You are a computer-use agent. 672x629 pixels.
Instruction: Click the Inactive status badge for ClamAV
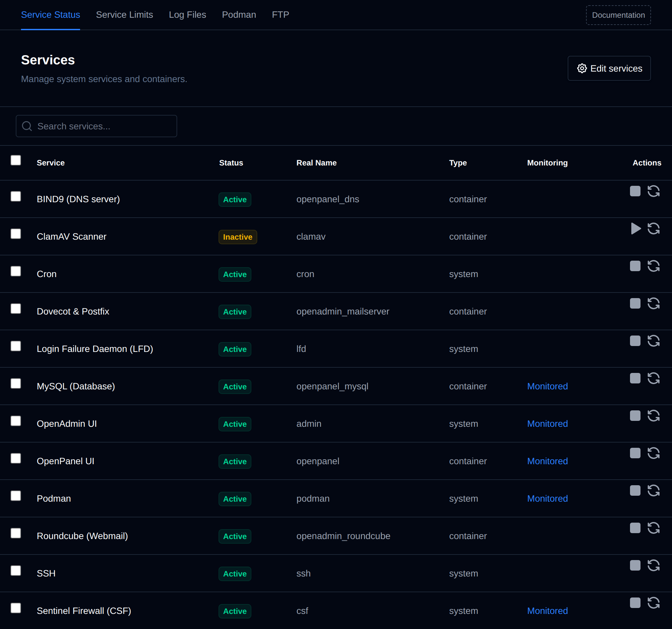(238, 237)
